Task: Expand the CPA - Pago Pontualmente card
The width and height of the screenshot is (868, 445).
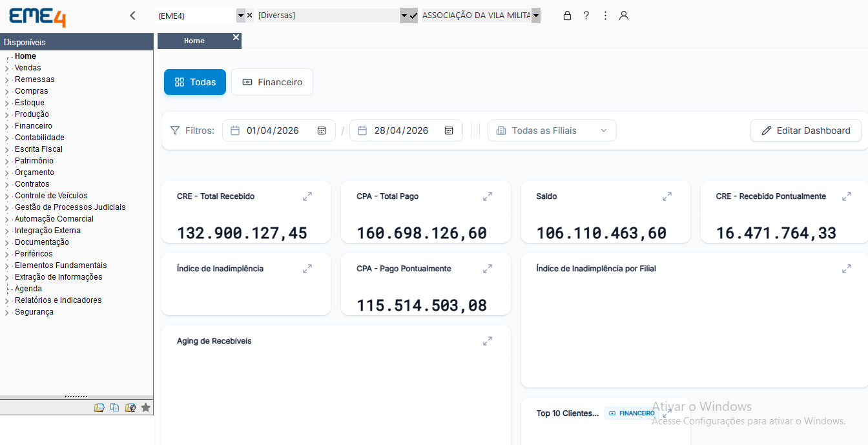Action: coord(488,269)
